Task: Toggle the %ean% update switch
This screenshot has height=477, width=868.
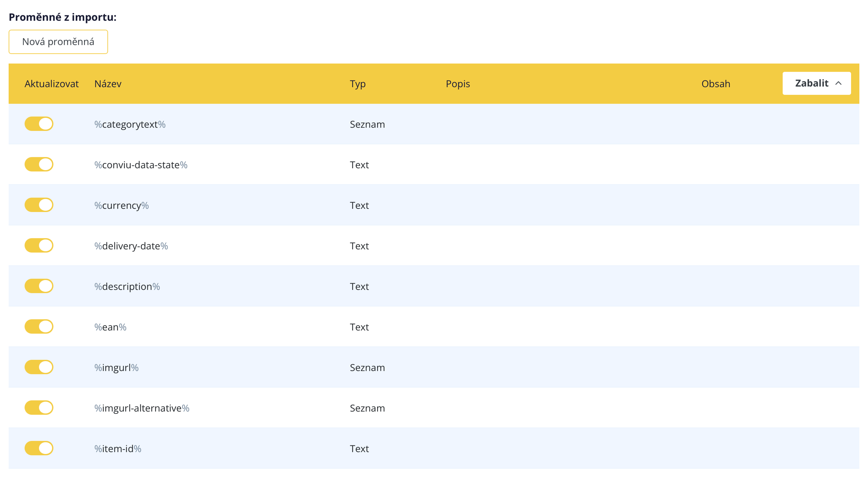Action: coord(39,327)
